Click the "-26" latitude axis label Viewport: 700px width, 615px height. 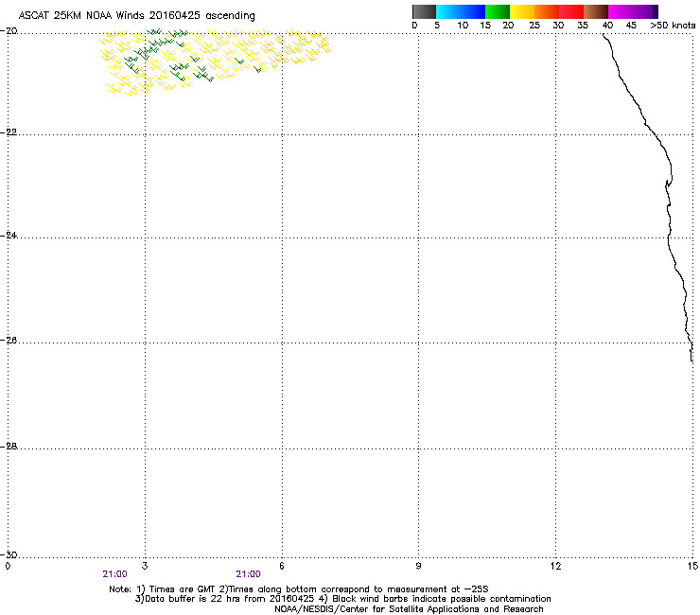9,341
